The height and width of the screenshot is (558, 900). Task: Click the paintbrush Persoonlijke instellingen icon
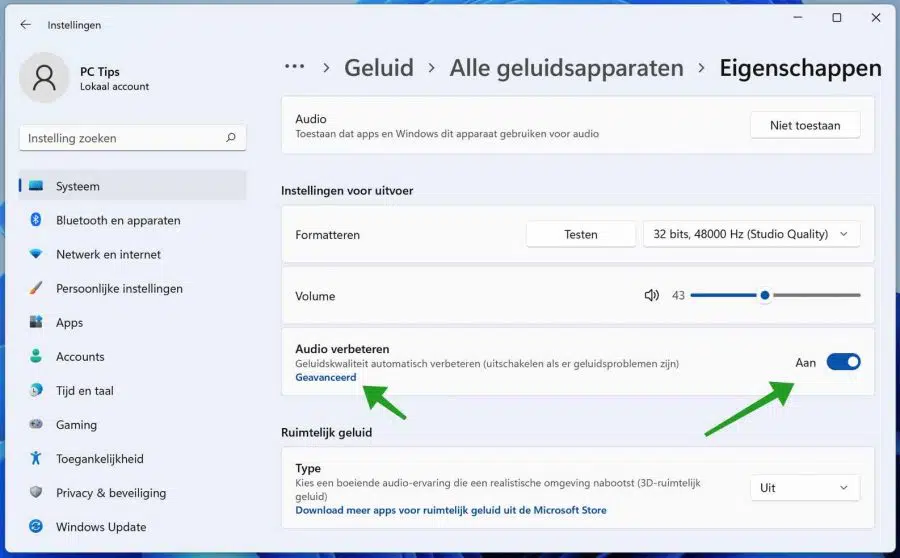click(x=36, y=288)
